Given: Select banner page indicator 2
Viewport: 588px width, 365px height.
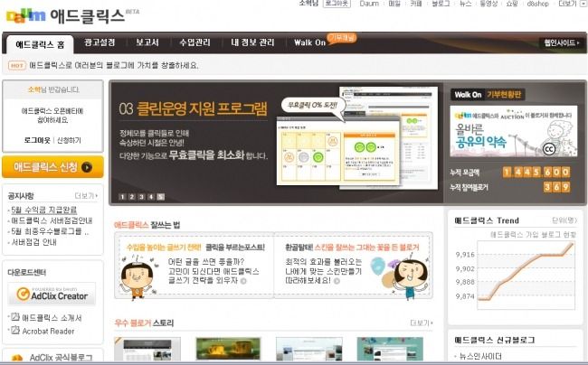Looking at the screenshot, I should [132, 197].
